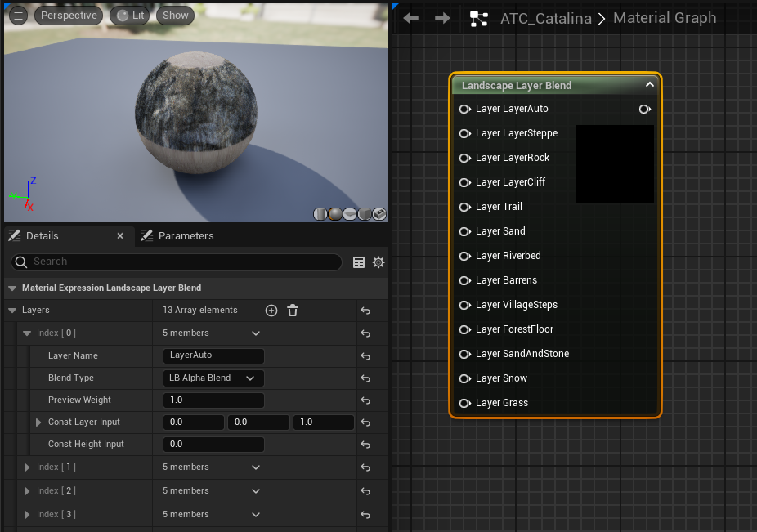Open the Lit view mode button
757x532 pixels.
tap(130, 16)
